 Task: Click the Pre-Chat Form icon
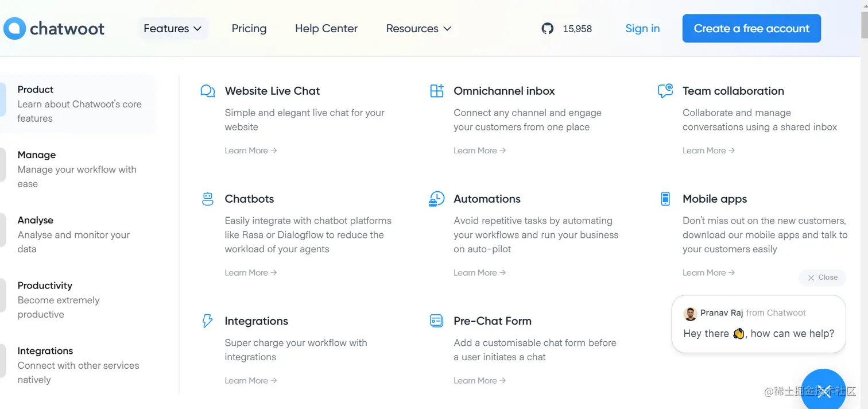(437, 321)
